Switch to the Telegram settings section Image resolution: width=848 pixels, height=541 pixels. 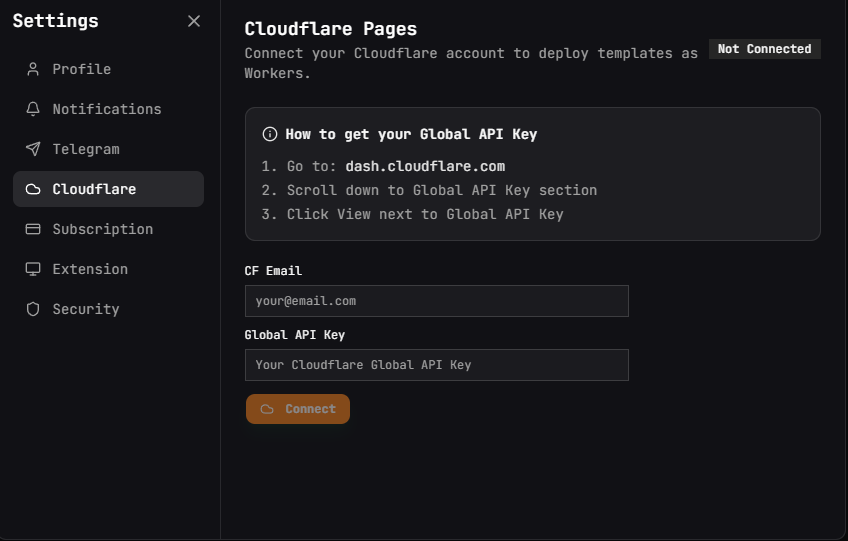click(108, 149)
